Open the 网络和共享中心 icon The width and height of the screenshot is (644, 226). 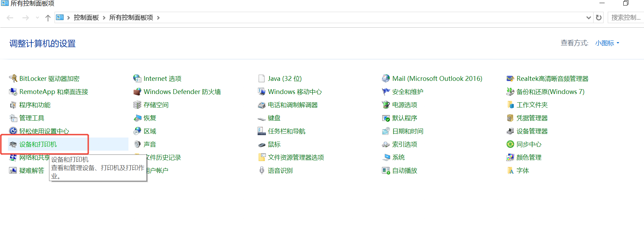(13, 157)
